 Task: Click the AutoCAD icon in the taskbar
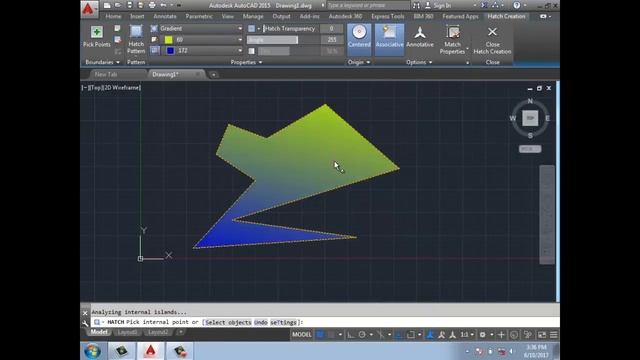[150, 351]
